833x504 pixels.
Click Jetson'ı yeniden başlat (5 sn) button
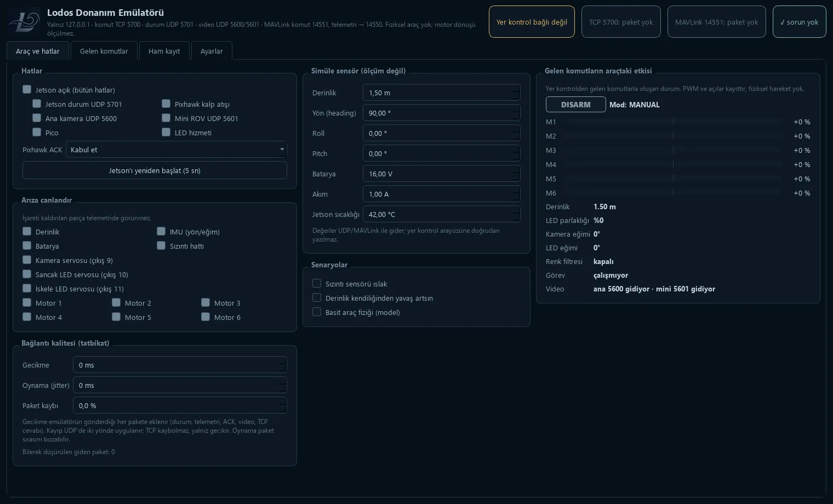155,170
